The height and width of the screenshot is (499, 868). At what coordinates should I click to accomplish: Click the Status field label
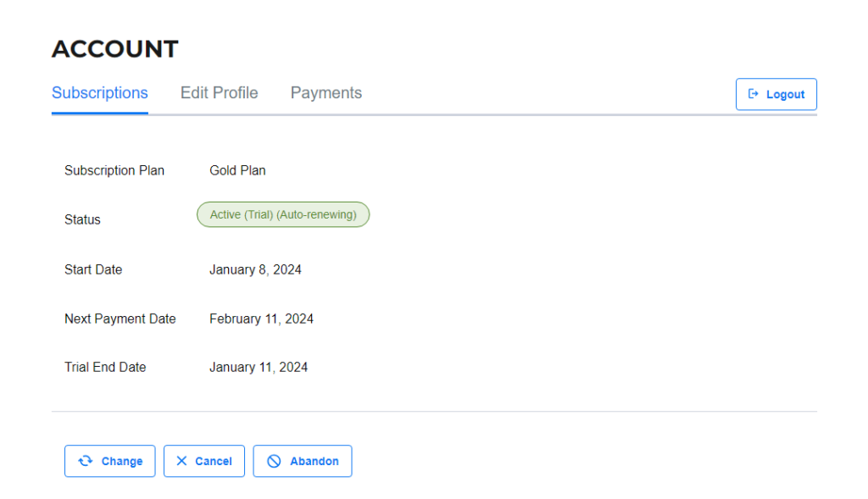tap(82, 219)
